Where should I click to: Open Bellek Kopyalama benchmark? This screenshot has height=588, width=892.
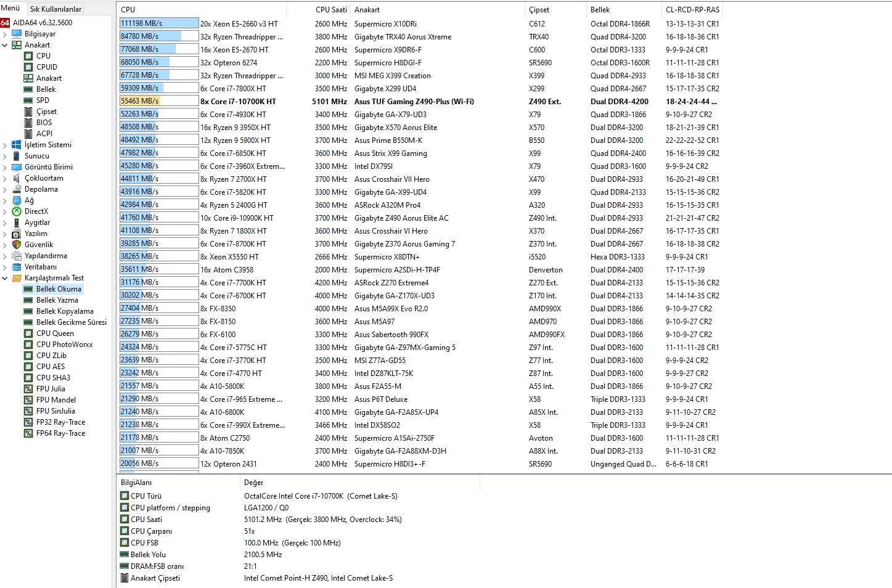pos(65,311)
